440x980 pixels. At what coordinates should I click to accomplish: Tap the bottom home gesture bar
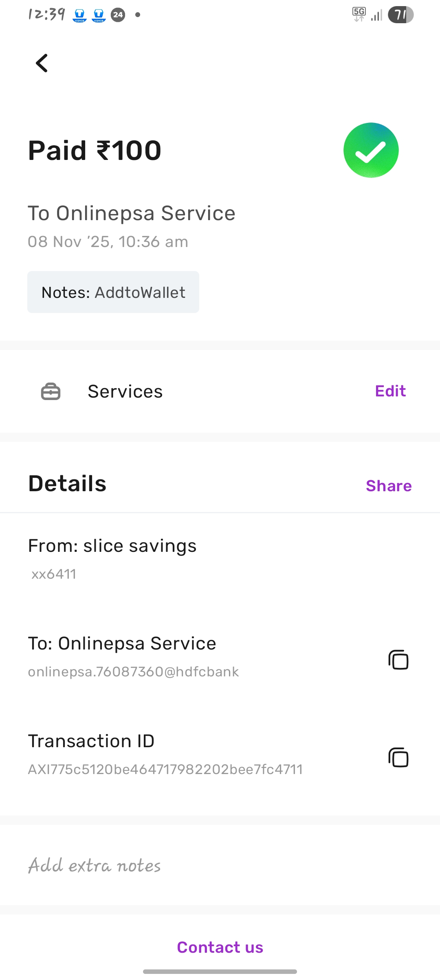pyautogui.click(x=220, y=971)
